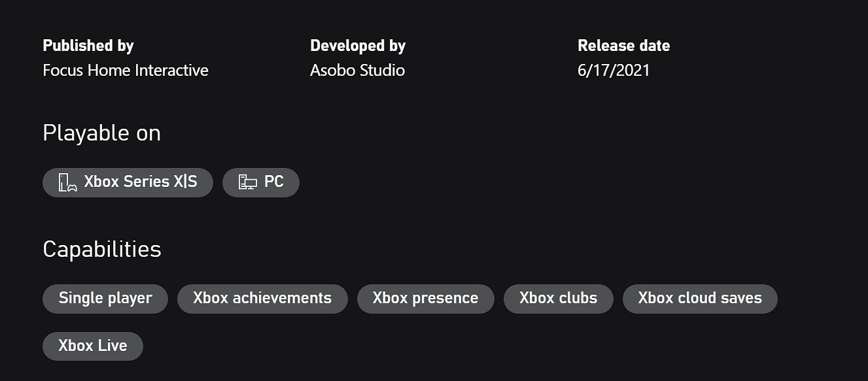Select the Xbox clubs capability tag
The width and height of the screenshot is (868, 381).
click(558, 298)
